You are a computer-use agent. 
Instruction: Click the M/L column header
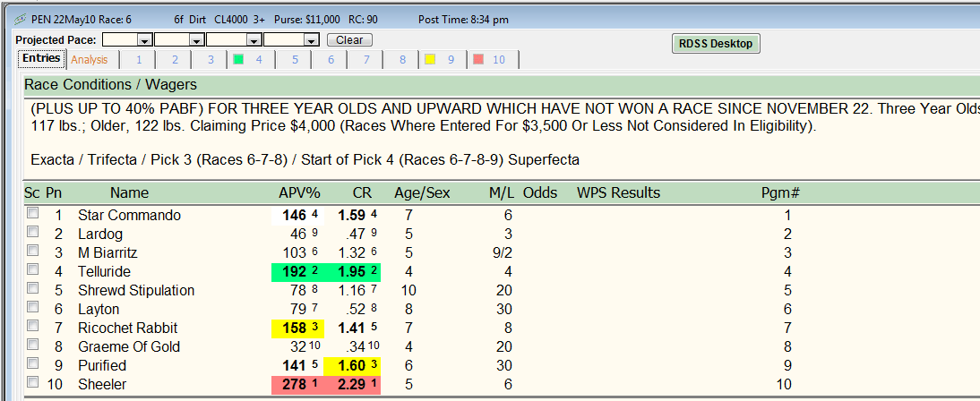pos(502,193)
